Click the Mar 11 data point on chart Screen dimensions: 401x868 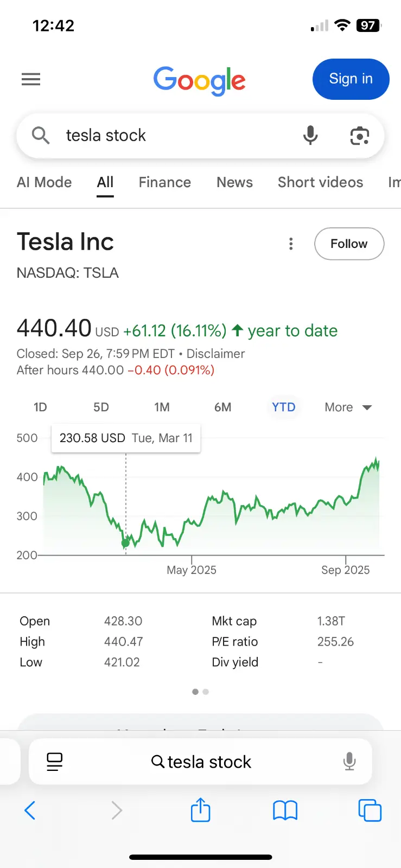tap(125, 542)
